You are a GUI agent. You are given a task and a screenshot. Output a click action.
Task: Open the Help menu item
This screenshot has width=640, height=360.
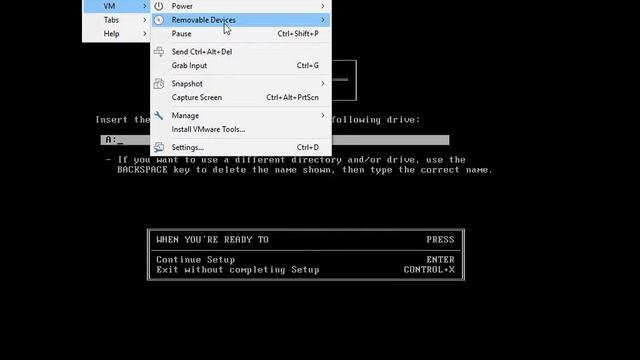(x=116, y=34)
